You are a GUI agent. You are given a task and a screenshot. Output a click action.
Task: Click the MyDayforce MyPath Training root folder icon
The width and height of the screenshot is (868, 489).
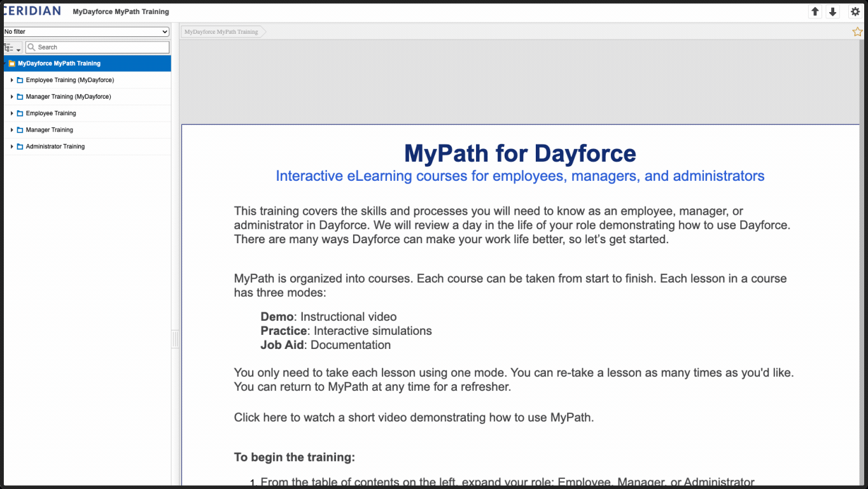(11, 64)
